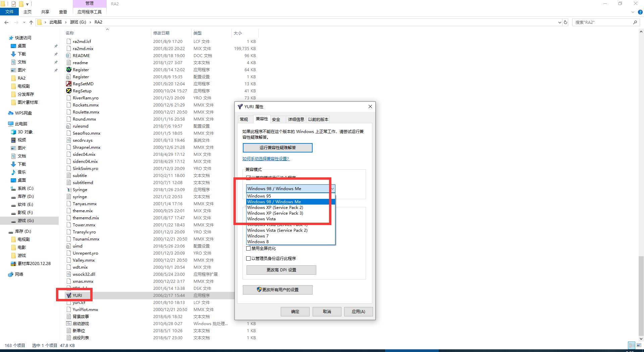Image resolution: width=644 pixels, height=352 pixels.
Task: Click the up one level arrow
Action: [31, 22]
